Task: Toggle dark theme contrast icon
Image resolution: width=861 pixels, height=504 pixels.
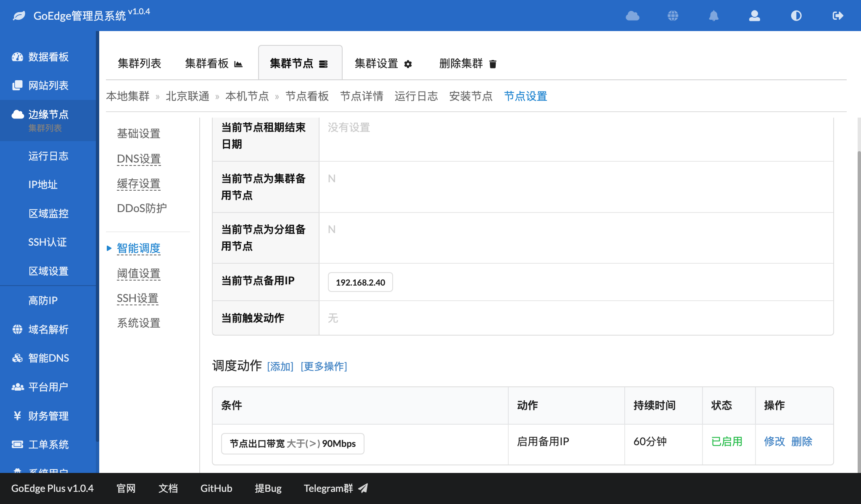Action: (796, 16)
